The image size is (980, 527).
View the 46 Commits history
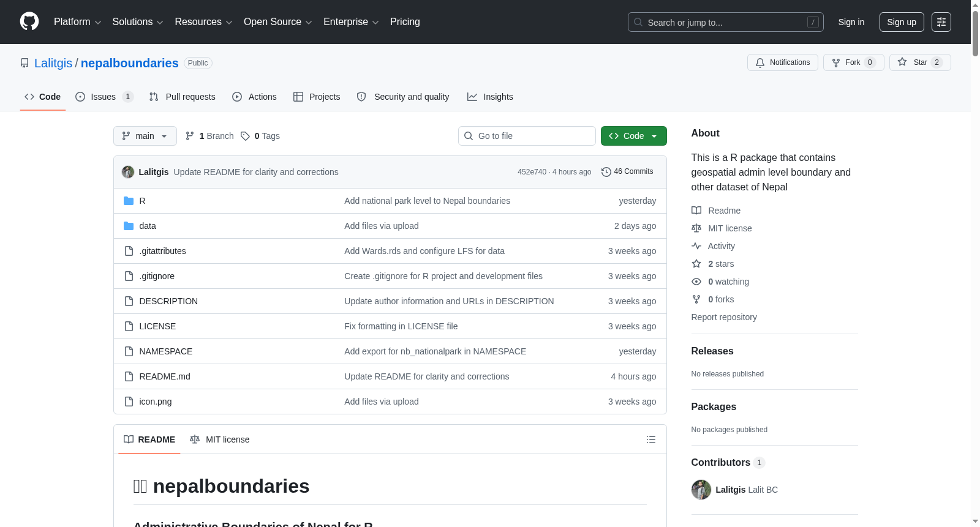627,172
